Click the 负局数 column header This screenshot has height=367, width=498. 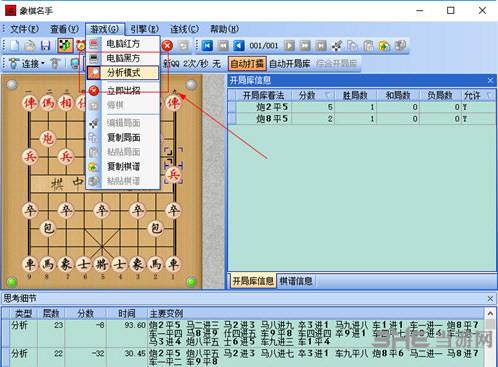[440, 96]
